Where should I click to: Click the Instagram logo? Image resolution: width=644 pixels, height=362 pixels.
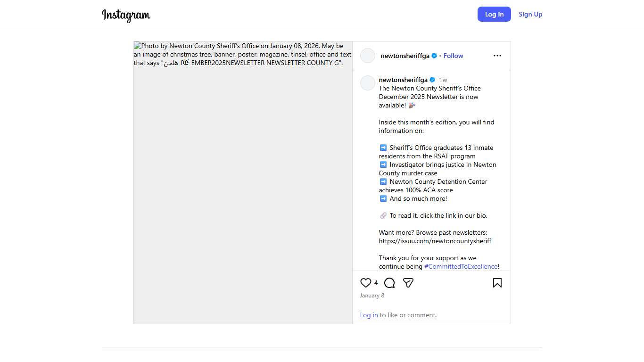126,15
